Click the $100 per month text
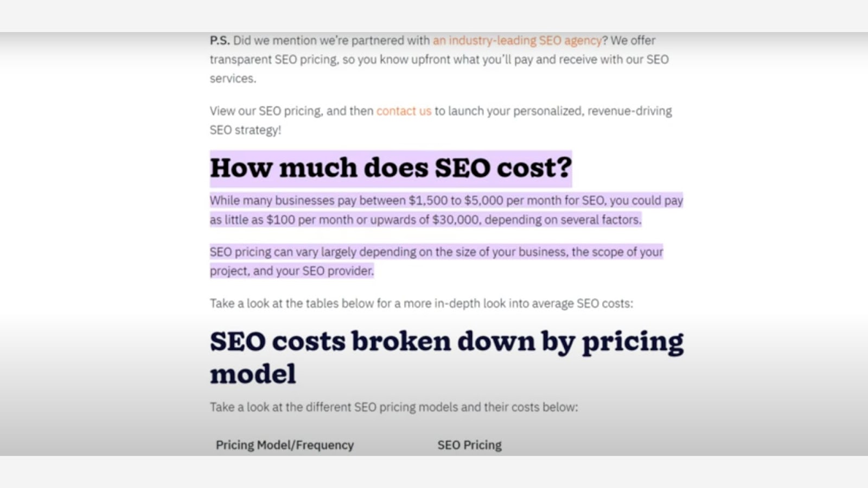 tap(309, 220)
